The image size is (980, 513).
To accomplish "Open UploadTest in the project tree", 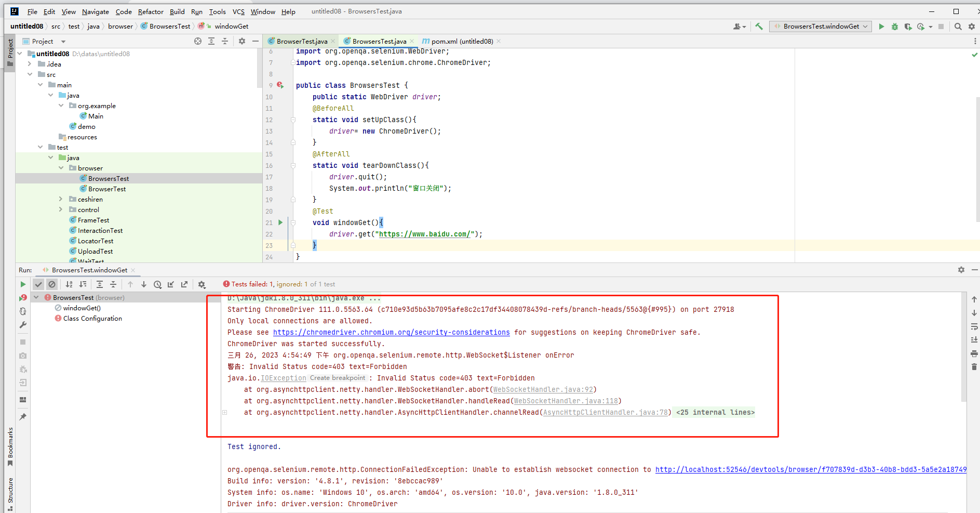I will (95, 252).
